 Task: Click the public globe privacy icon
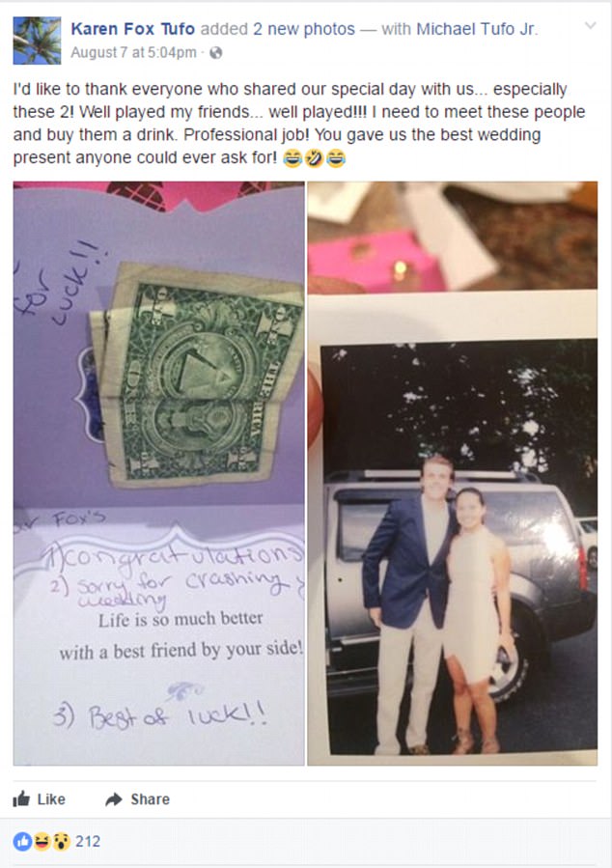click(216, 52)
